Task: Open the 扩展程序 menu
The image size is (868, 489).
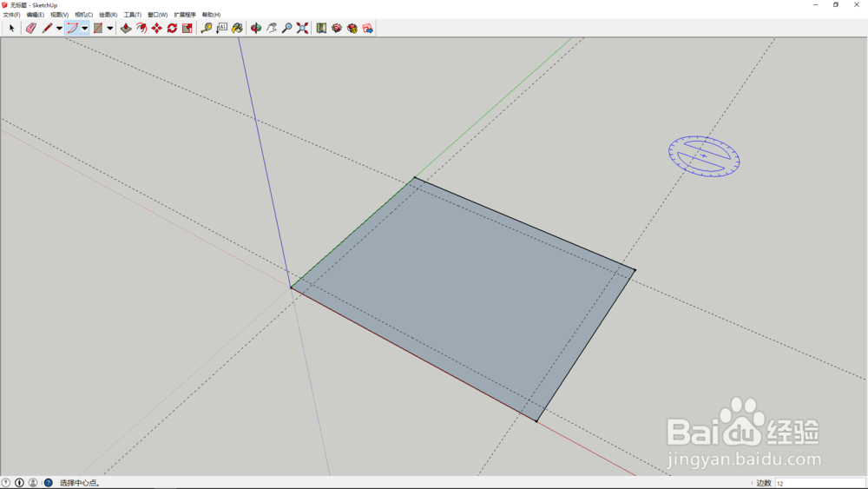Action: click(184, 15)
